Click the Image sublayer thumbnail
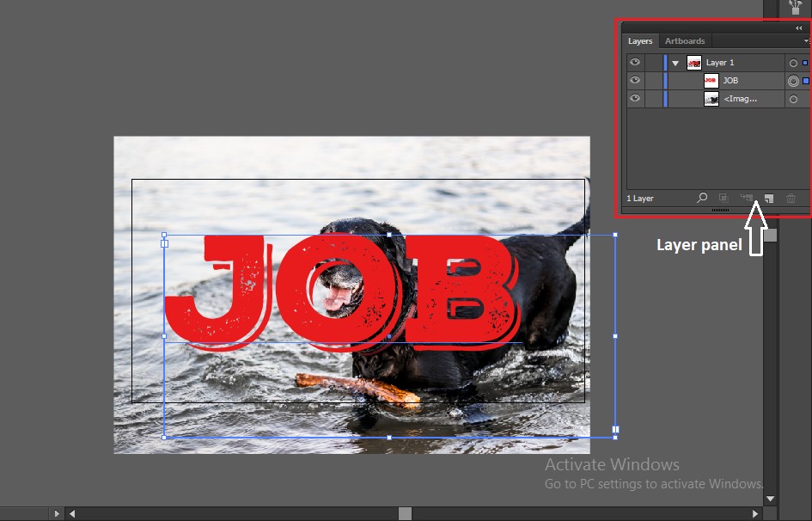 point(712,98)
